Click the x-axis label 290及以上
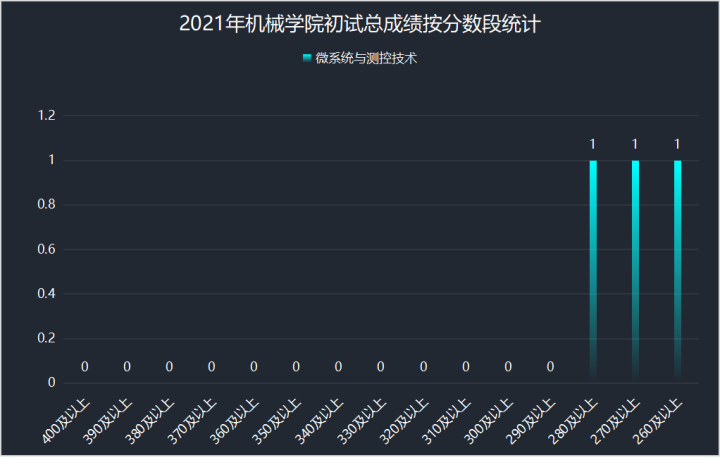Viewport: 720px width, 465px height. point(531,421)
